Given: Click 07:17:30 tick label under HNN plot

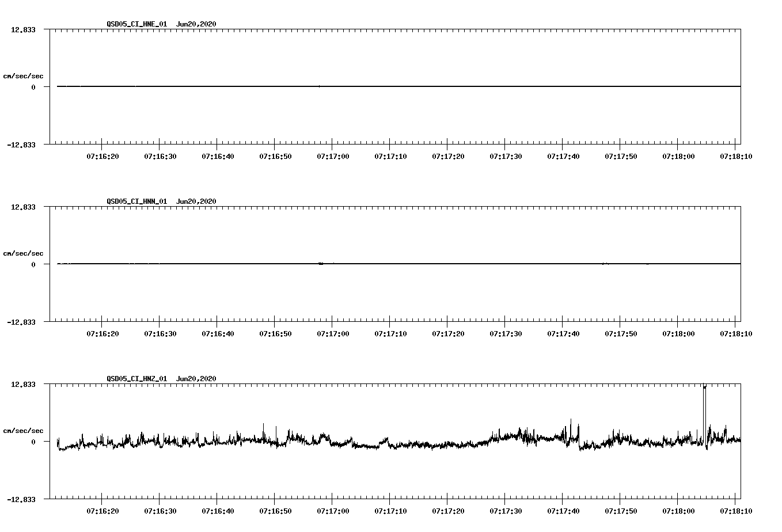Looking at the screenshot, I should point(506,333).
